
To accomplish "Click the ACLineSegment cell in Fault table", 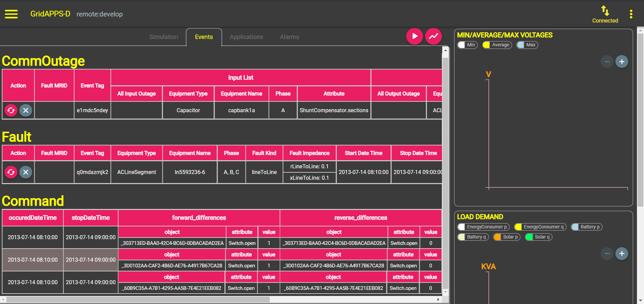I will coord(137,172).
